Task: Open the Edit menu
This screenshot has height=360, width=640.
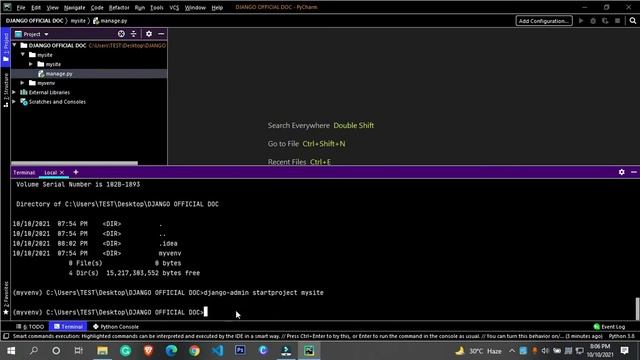Action: tap(36, 7)
